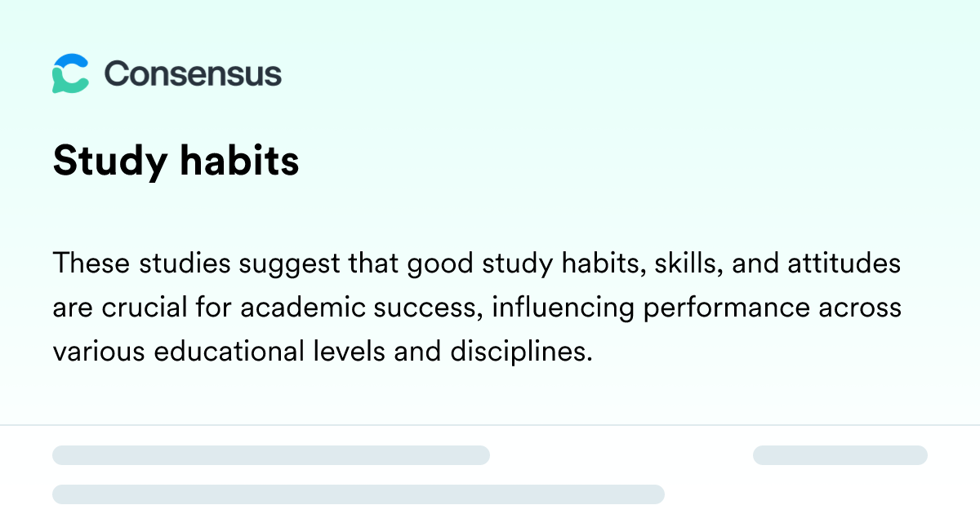Viewport: 980px width, 514px height.
Task: Click the line starting "These studies suggest"
Action: pos(477,265)
